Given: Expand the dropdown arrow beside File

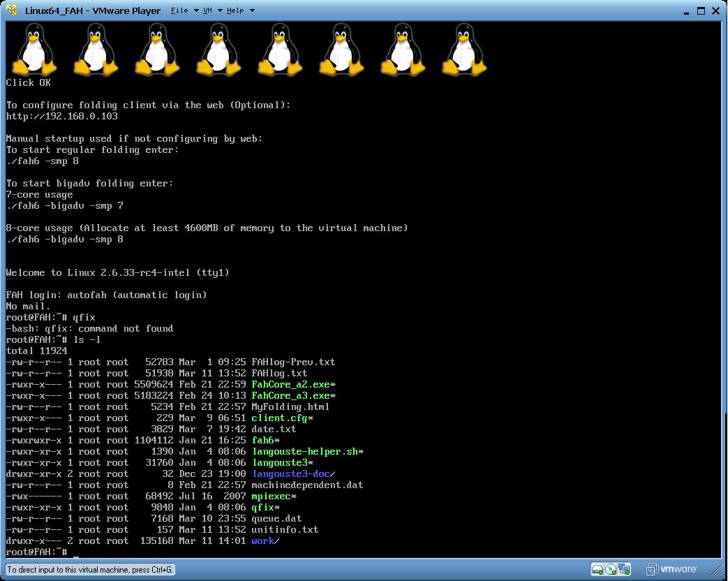Looking at the screenshot, I should 196,10.
